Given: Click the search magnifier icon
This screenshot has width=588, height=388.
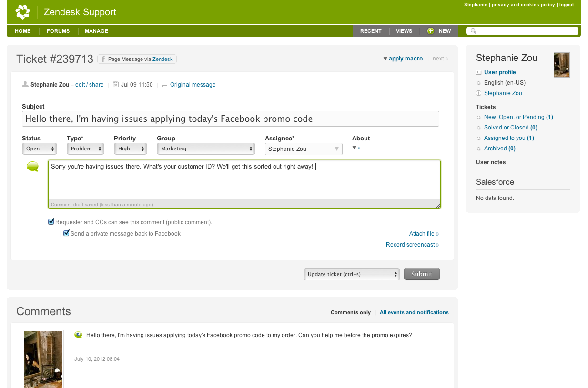Looking at the screenshot, I should point(473,31).
